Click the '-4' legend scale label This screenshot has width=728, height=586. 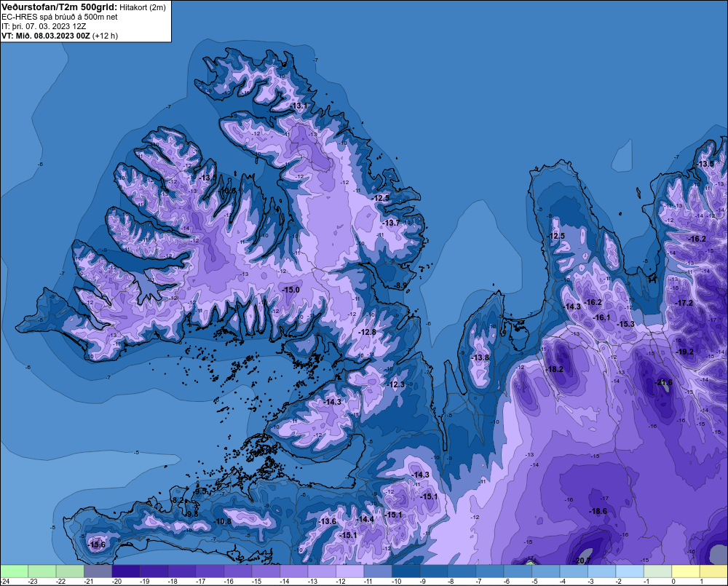pos(563,582)
